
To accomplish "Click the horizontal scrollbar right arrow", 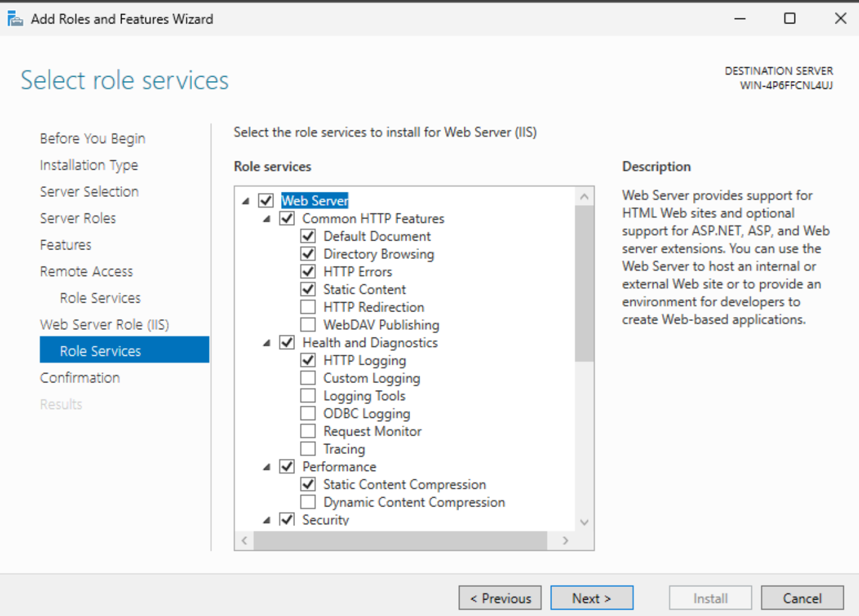I will tap(565, 540).
